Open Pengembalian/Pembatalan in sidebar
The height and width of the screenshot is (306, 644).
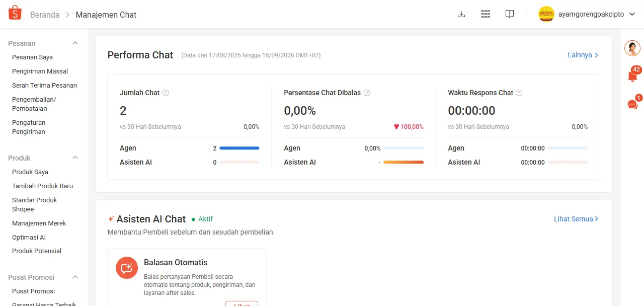pos(34,104)
